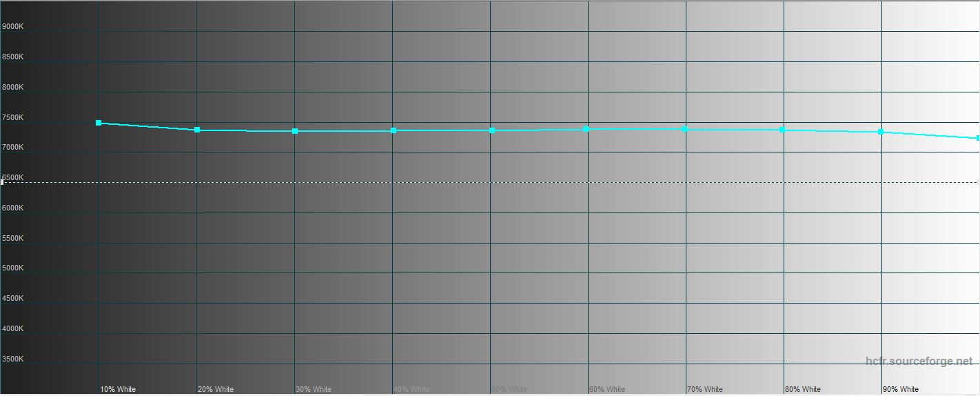Click the white 6500K reference marker at left edge
Screen dimensions: 980x396
point(2,182)
